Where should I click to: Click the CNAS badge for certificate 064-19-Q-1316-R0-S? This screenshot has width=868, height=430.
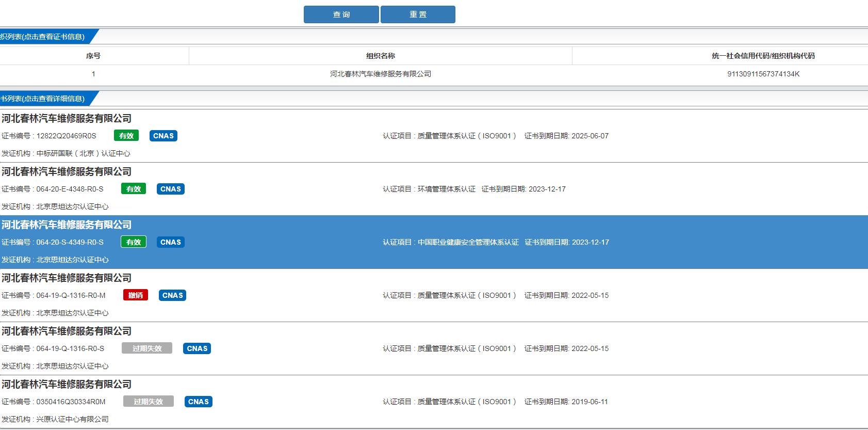(197, 348)
